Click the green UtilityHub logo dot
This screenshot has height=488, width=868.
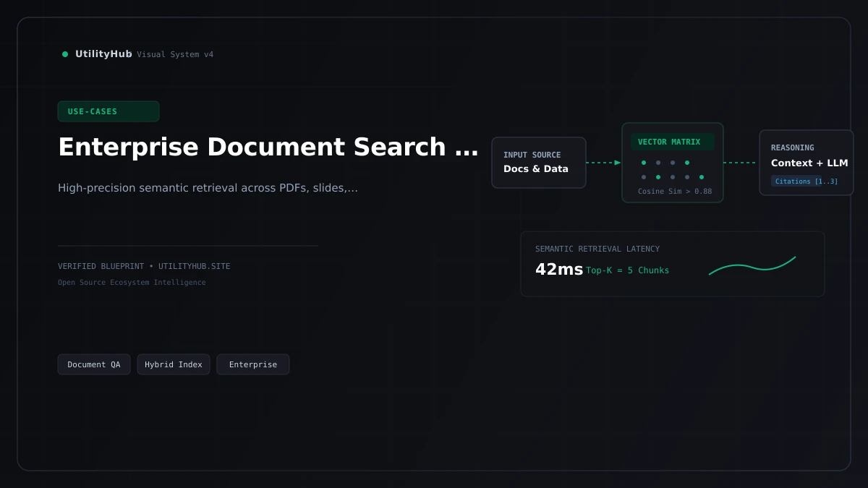pyautogui.click(x=65, y=54)
